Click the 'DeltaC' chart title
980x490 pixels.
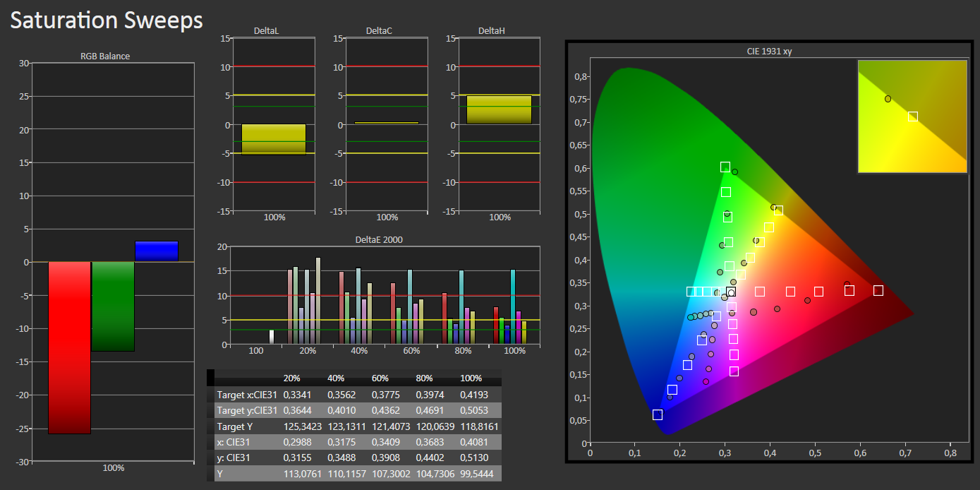380,31
